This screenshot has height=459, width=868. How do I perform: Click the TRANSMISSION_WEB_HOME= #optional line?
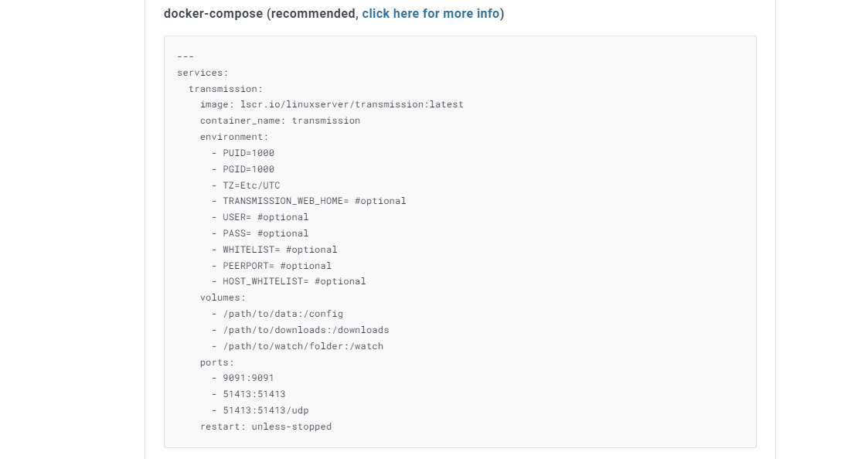[x=314, y=201]
